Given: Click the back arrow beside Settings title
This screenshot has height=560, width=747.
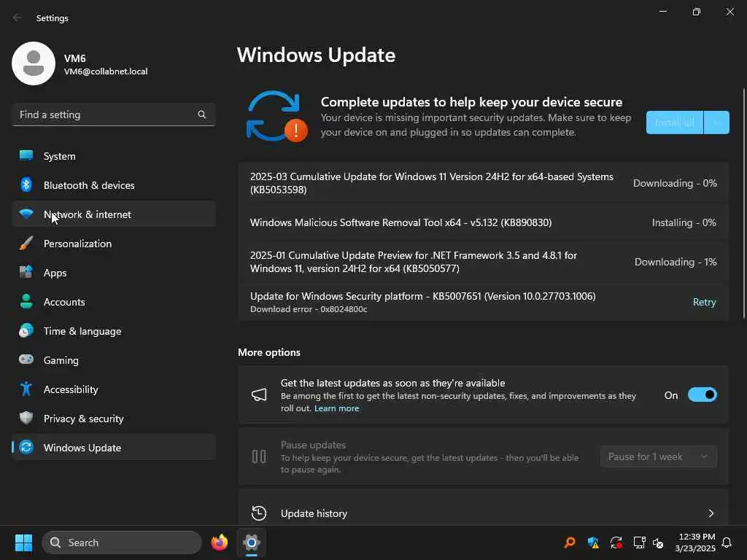Looking at the screenshot, I should coord(18,17).
